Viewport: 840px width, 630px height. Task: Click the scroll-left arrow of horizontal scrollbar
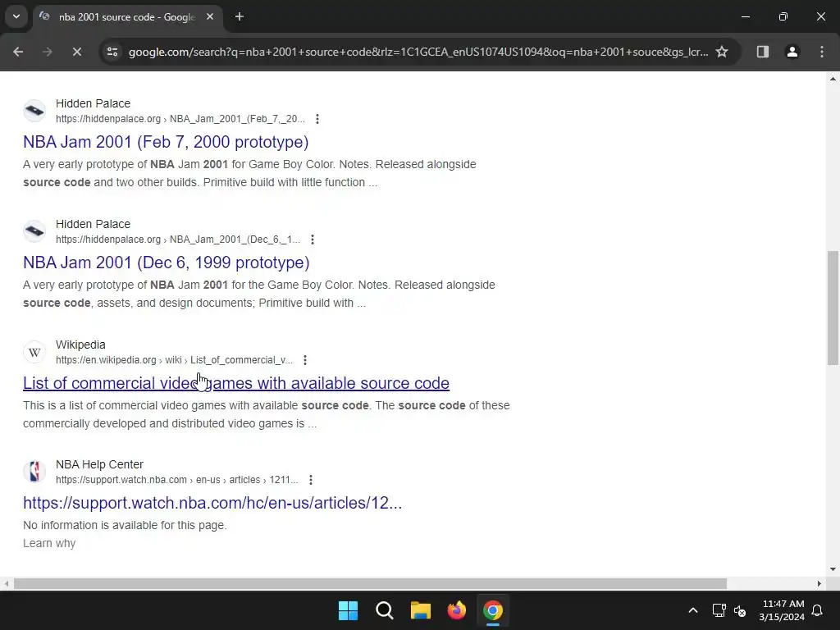[6, 583]
